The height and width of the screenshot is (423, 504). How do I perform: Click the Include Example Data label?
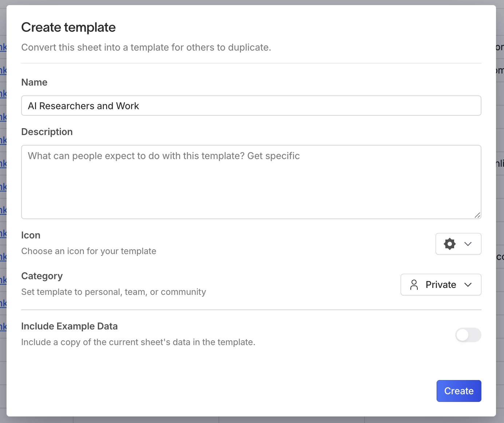coord(69,326)
